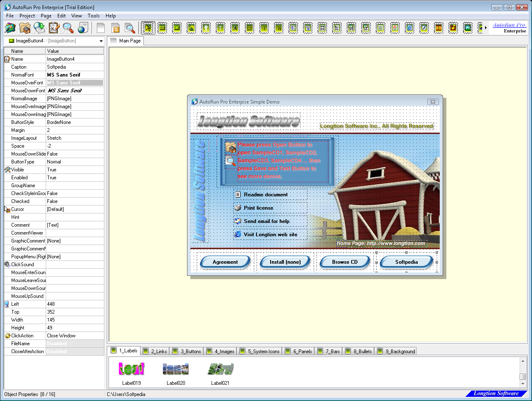Image resolution: width=532 pixels, height=401 pixels.
Task: Click the open folder icon in the blue demo panel
Action: 231,147
